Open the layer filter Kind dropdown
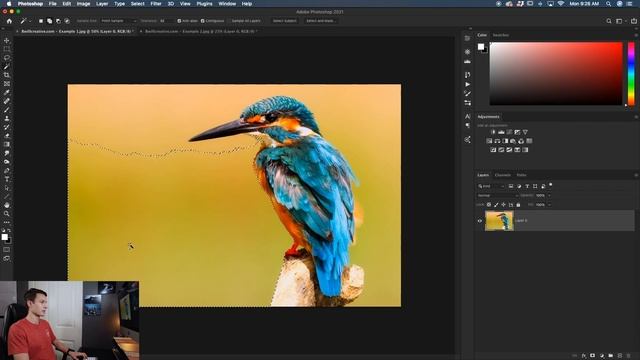This screenshot has height=360, width=640. coord(491,186)
